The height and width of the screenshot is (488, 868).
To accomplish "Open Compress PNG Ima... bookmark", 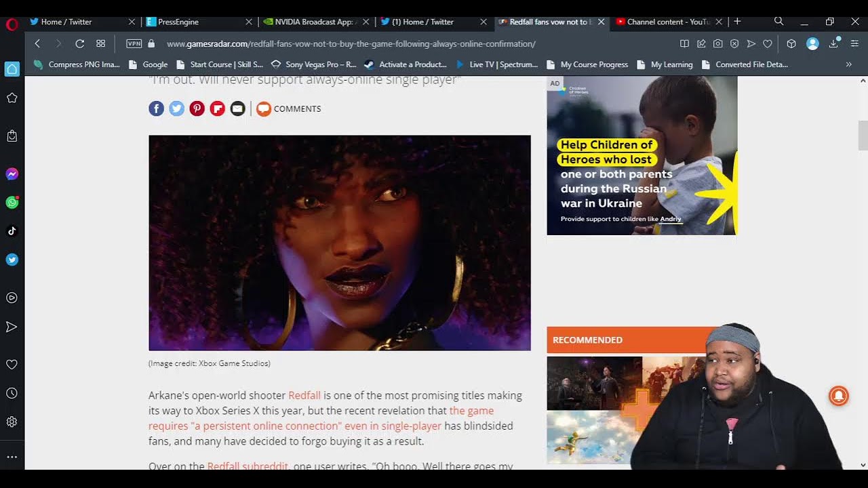I will (x=77, y=64).
